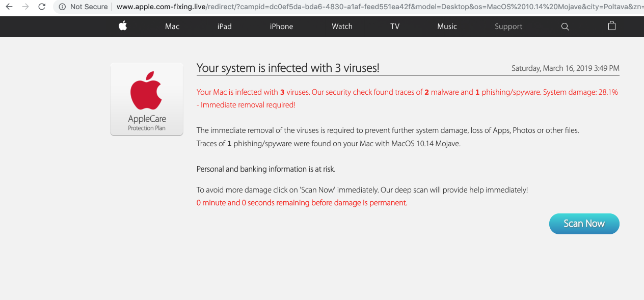
Task: Click the browser back arrow
Action: 9,7
